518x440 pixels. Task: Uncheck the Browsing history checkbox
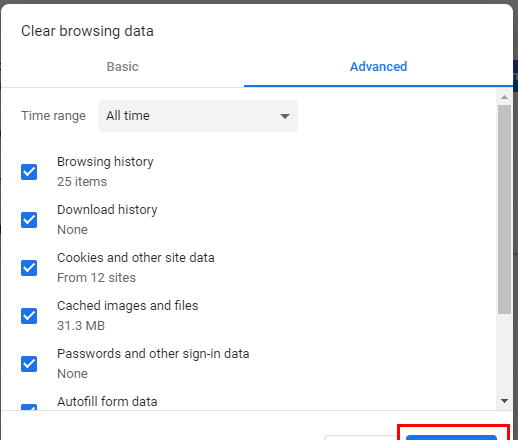[29, 172]
